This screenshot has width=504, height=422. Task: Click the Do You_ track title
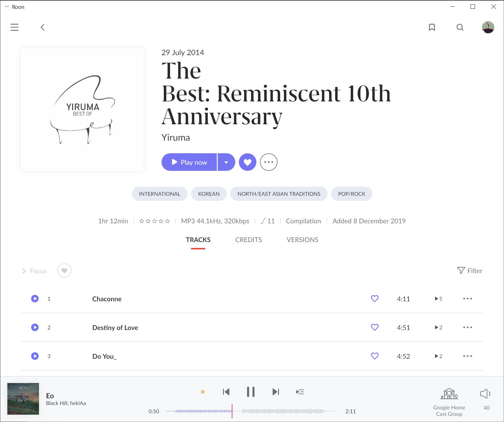[104, 356]
